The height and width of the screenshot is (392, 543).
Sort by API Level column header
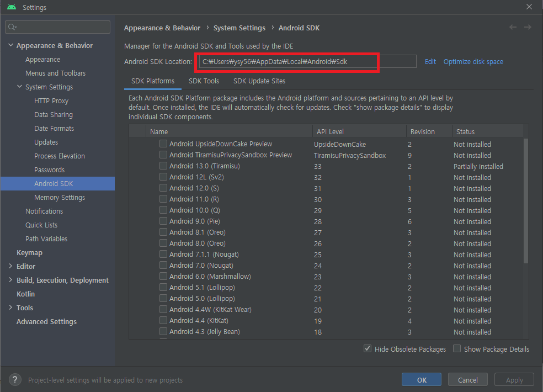pos(359,132)
